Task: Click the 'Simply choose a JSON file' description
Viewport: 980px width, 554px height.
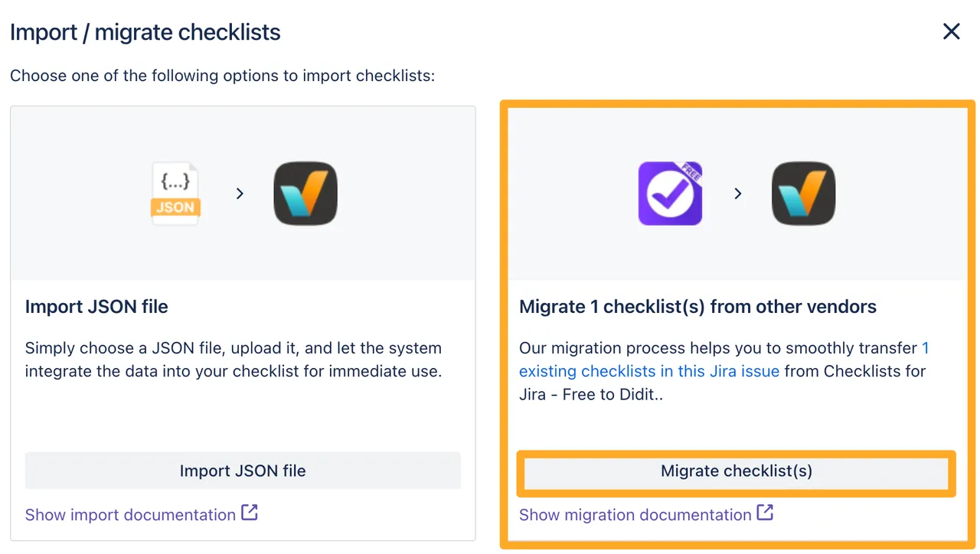Action: tap(234, 360)
